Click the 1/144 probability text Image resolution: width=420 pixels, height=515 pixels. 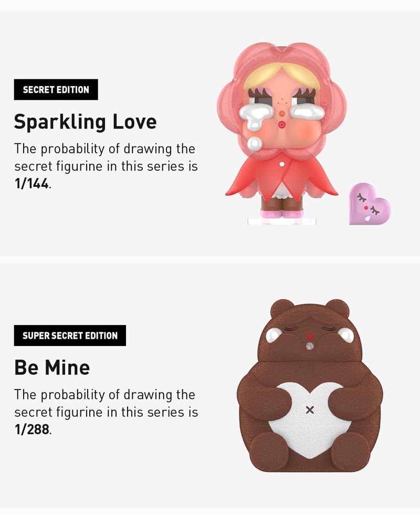[31, 184]
